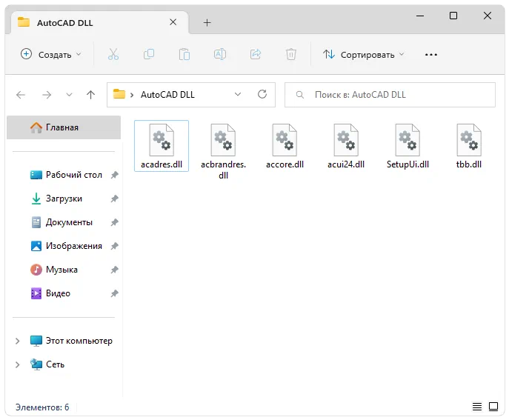Select the acadres.dll file icon
Image resolution: width=509 pixels, height=420 pixels.
162,140
